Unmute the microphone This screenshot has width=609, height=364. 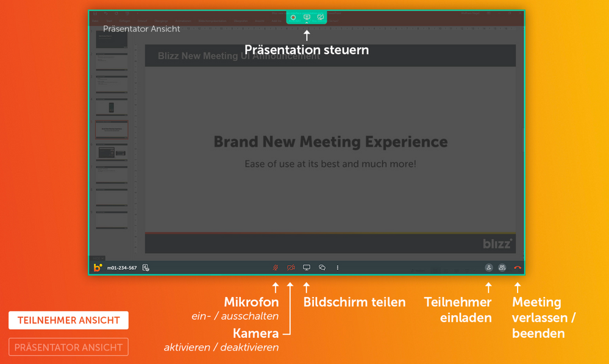[x=276, y=268]
